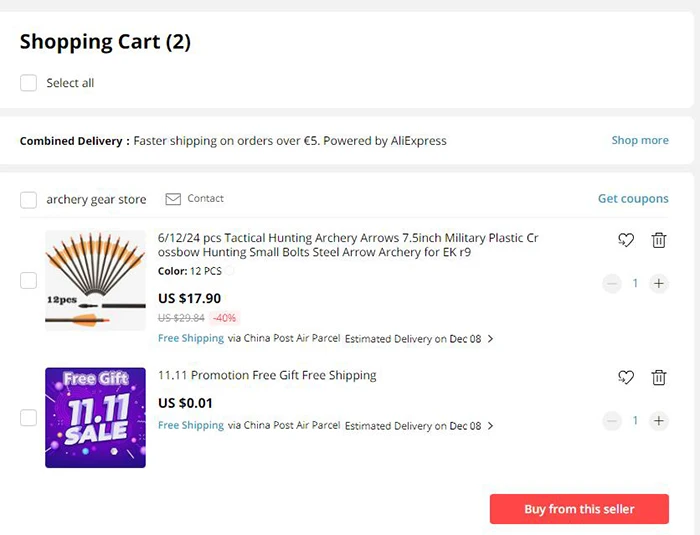Expand shipping options for Free Gift item
Image resolution: width=700 pixels, height=535 pixels.
pyautogui.click(x=490, y=426)
